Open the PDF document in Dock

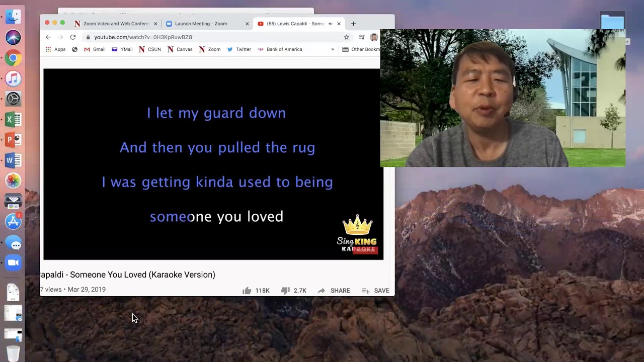(x=13, y=293)
